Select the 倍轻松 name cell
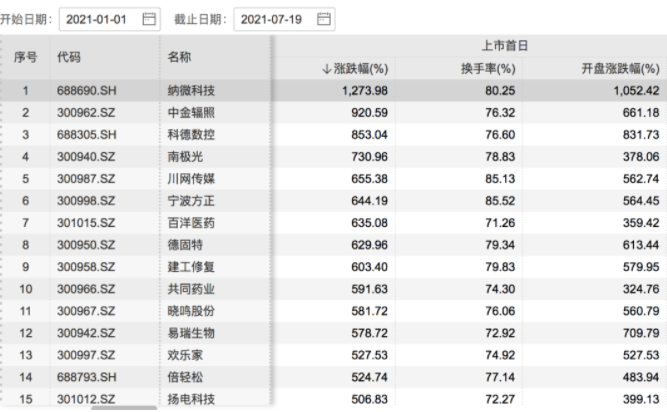Viewport: 667px width, 412px height. [185, 377]
